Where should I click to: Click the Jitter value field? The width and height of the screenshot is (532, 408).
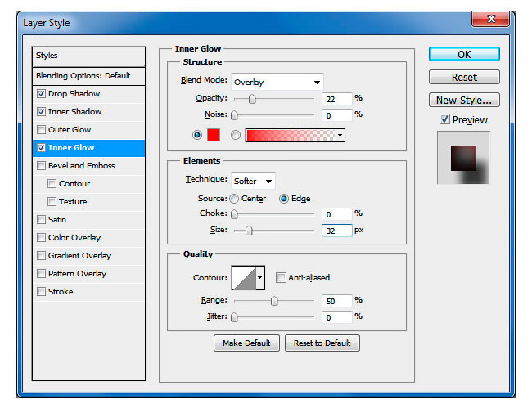337,317
